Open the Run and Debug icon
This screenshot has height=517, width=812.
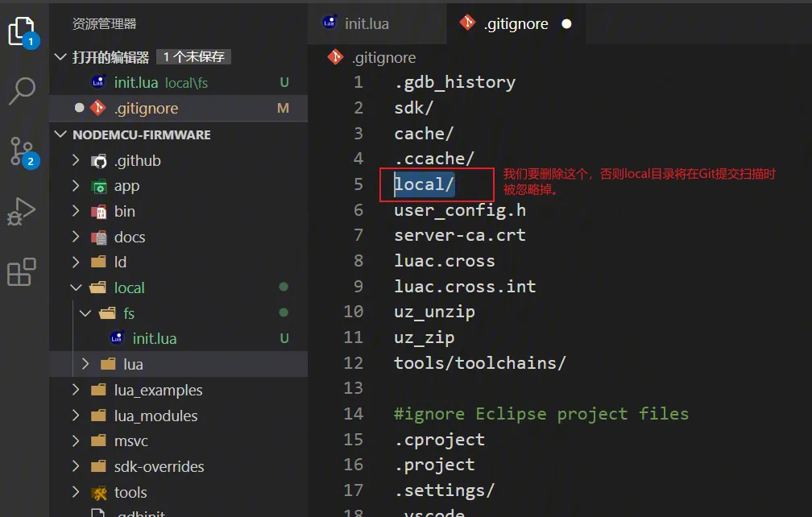click(x=22, y=212)
